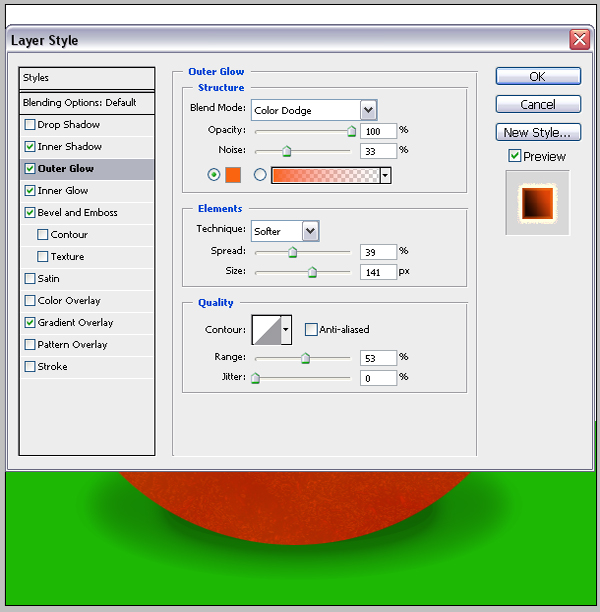Click the orange-to-transparent gradient bar
600x612 pixels.
326,175
